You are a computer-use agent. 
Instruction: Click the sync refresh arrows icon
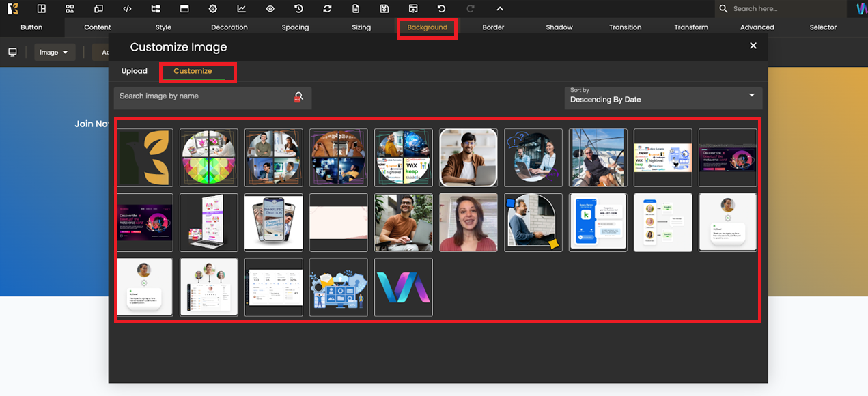coord(328,9)
